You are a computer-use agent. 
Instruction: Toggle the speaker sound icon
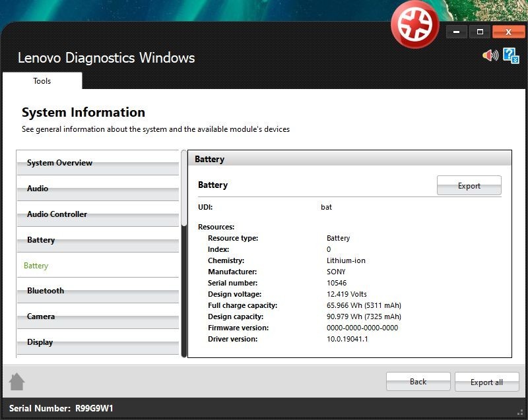click(490, 55)
